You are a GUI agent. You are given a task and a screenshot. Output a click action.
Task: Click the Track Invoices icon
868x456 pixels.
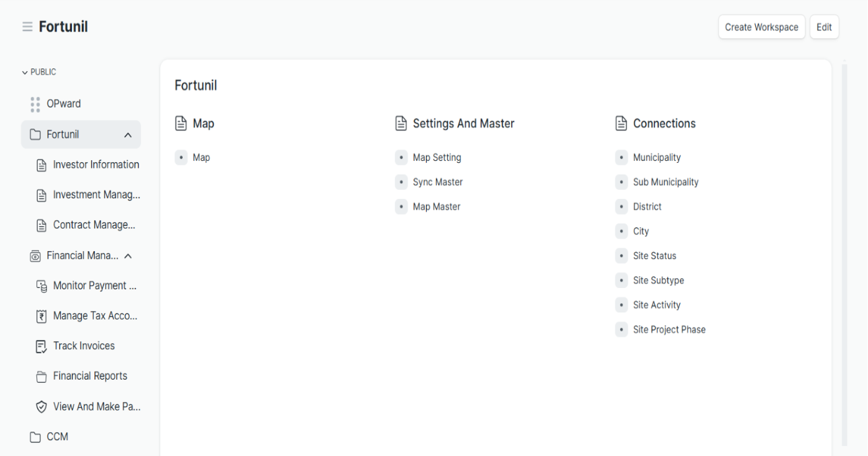point(41,346)
